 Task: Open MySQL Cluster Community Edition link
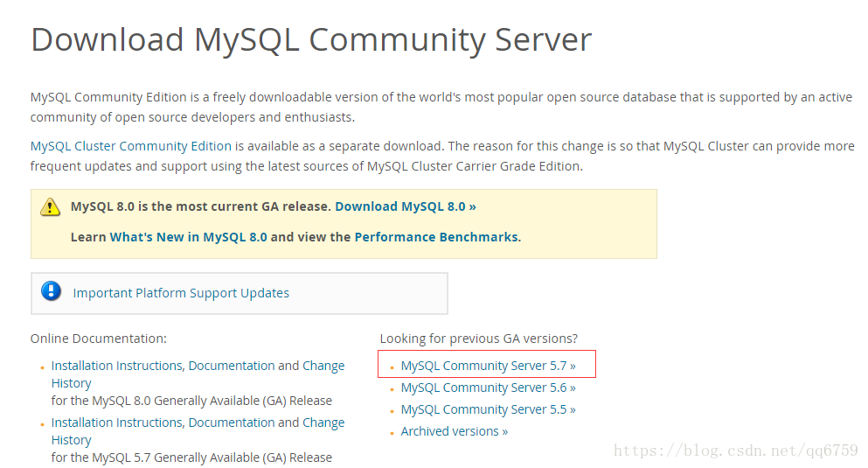pos(130,146)
